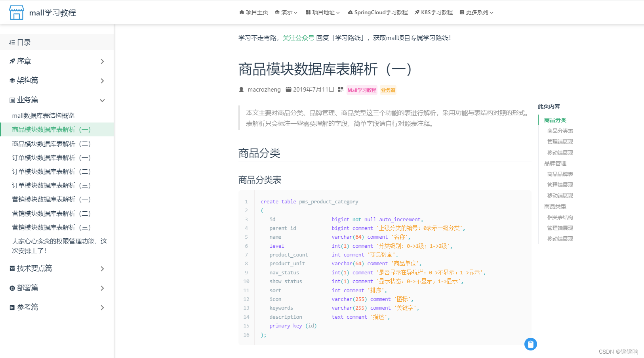Viewport: 644px width, 358px height.
Task: Click the rocket icon beside K8S学习教程
Action: click(x=417, y=12)
